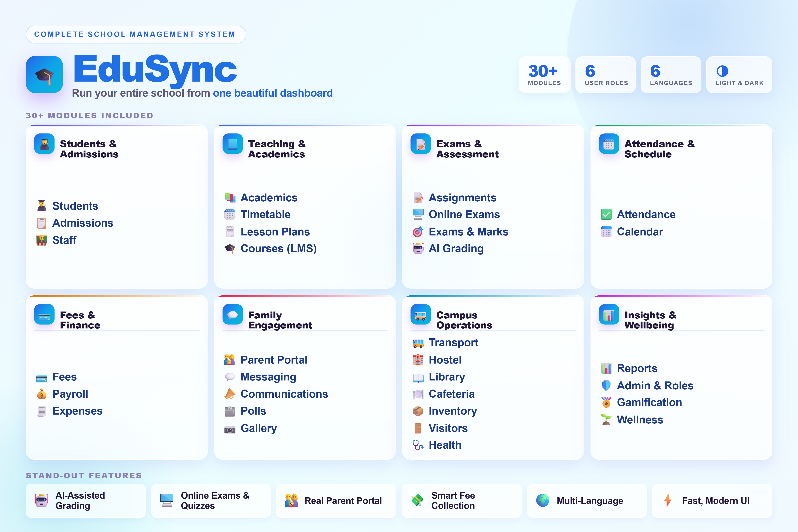Click the STAND-OUT FEATURES heading
This screenshot has height=532, width=798.
coord(84,476)
